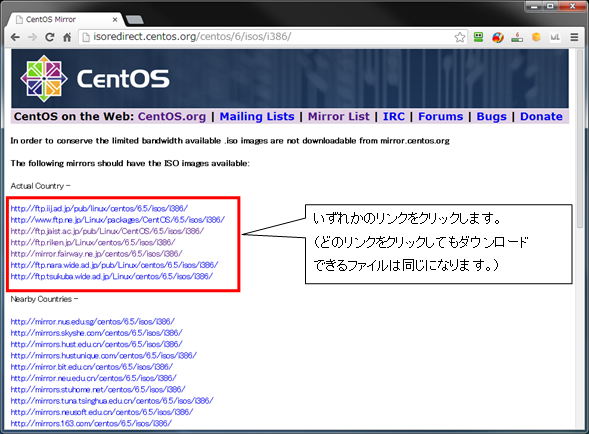Go to the Home page icon
Screen dimensions: 589x434
click(67, 37)
